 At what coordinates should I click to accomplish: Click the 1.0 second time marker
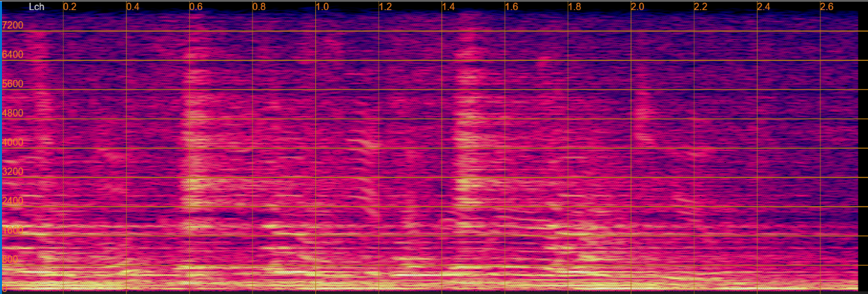tap(322, 7)
